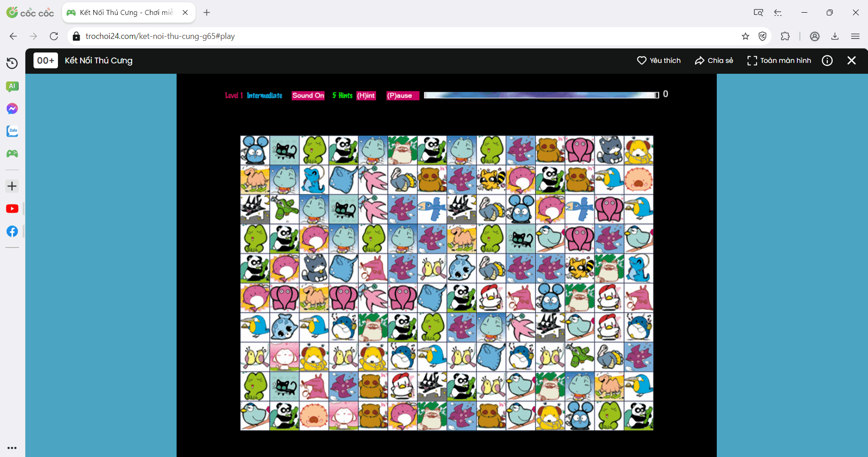This screenshot has height=457, width=868.
Task: Toggle Toàn màn hình fullscreen mode
Action: (779, 61)
